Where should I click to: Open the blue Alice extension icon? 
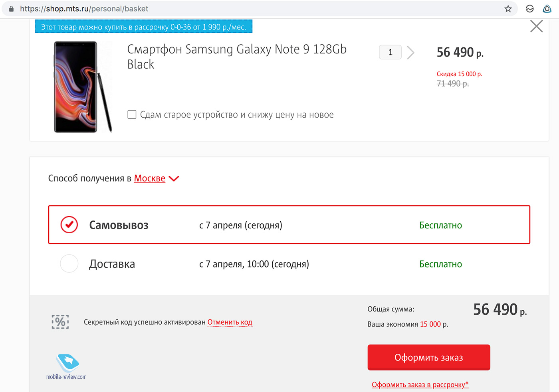547,9
